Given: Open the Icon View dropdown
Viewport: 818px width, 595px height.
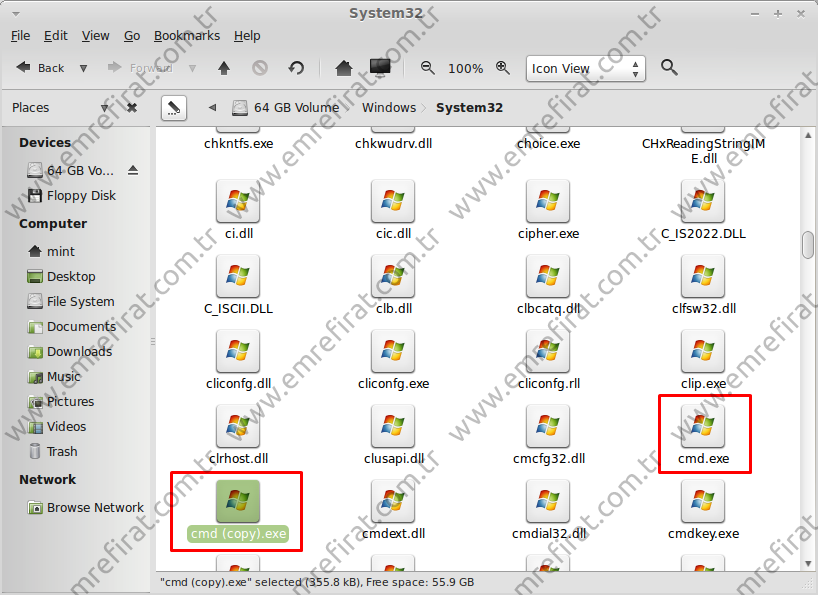Looking at the screenshot, I should 585,68.
